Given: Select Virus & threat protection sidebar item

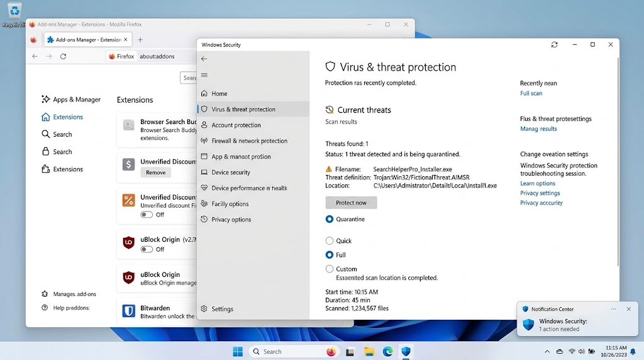Looking at the screenshot, I should [x=253, y=110].
